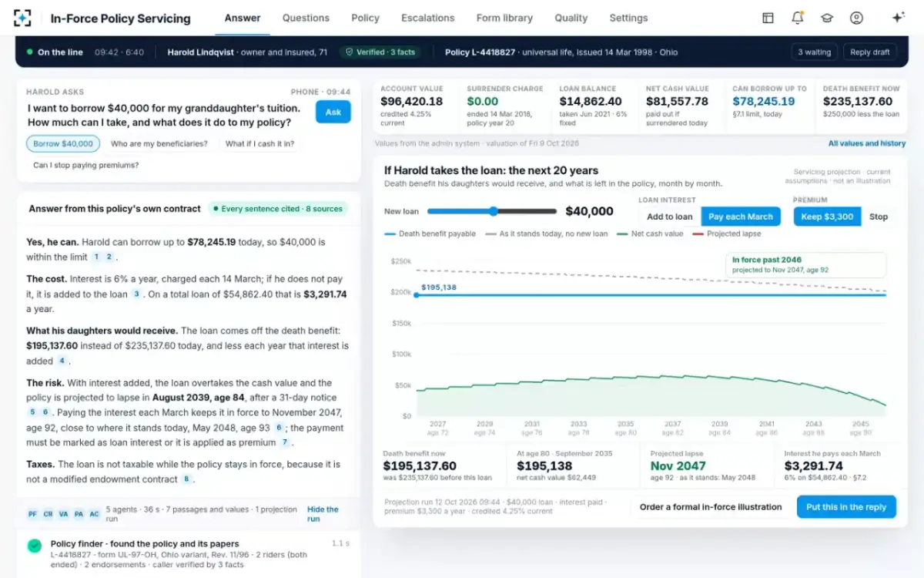Open the Settings tab

click(628, 18)
